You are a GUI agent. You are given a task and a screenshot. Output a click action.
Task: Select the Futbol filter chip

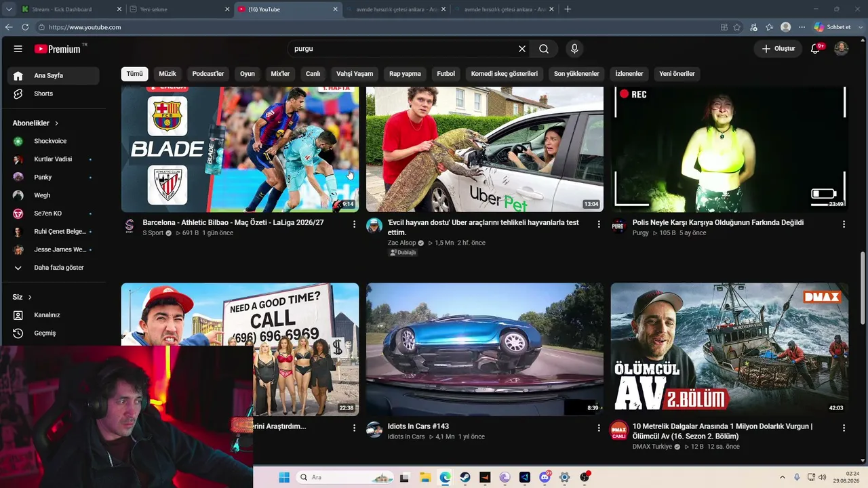click(x=446, y=73)
